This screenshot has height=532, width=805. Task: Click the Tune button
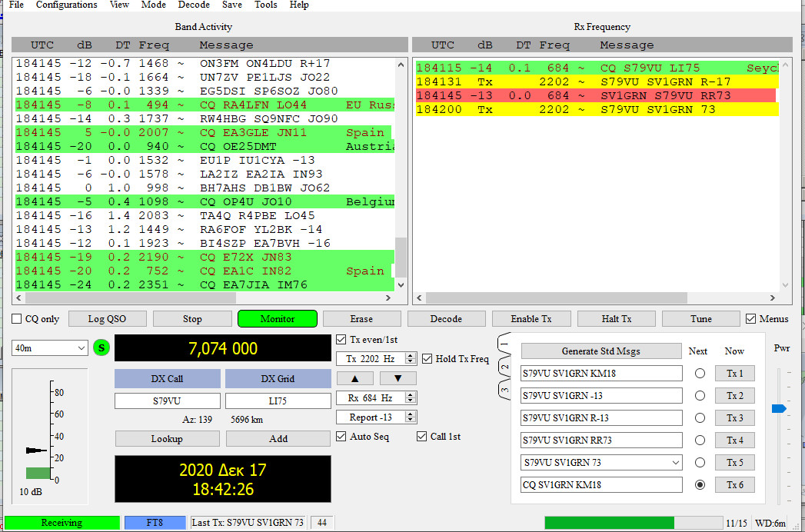700,318
